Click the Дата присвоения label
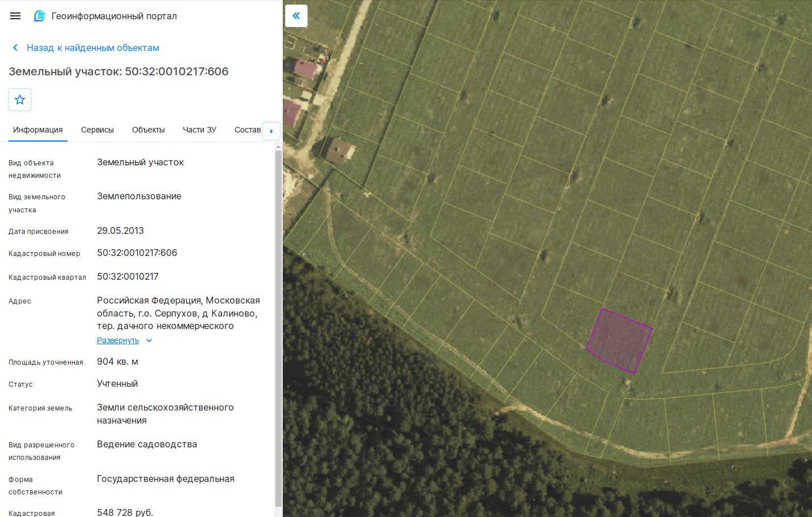Image resolution: width=812 pixels, height=517 pixels. pos(39,232)
